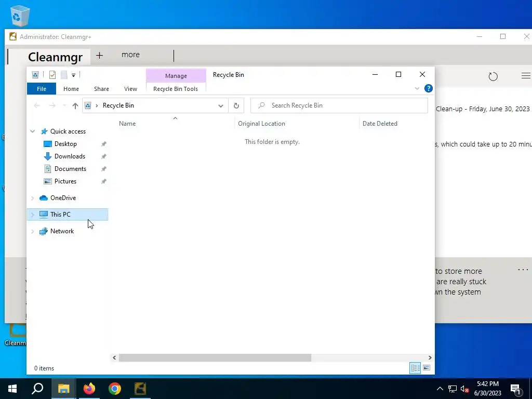Open the Windows Start menu
This screenshot has height=399, width=532.
point(12,389)
